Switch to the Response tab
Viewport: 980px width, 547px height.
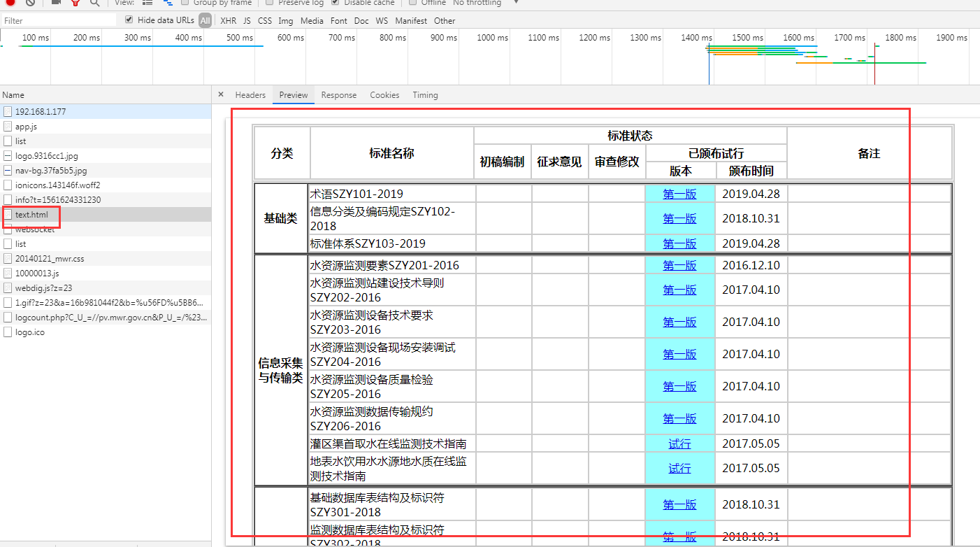click(x=339, y=94)
